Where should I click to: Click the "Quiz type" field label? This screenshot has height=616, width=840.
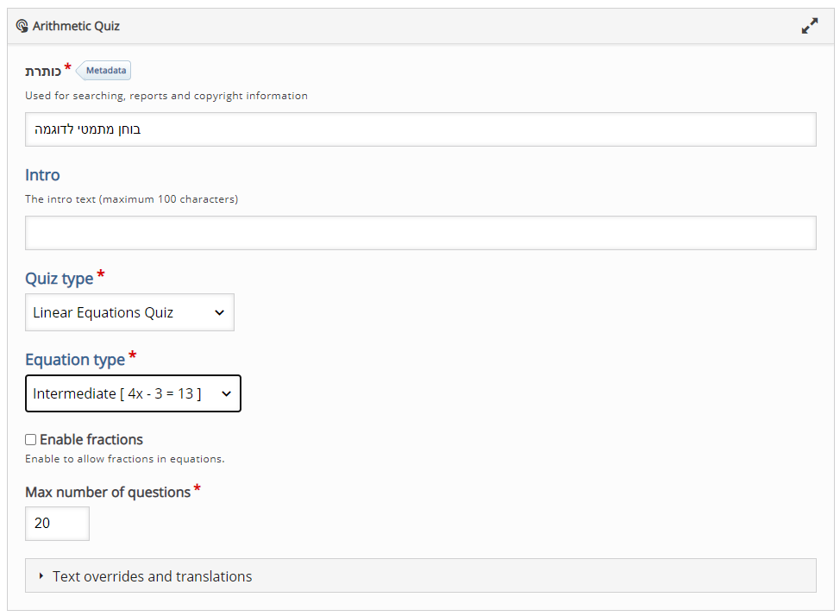point(59,279)
